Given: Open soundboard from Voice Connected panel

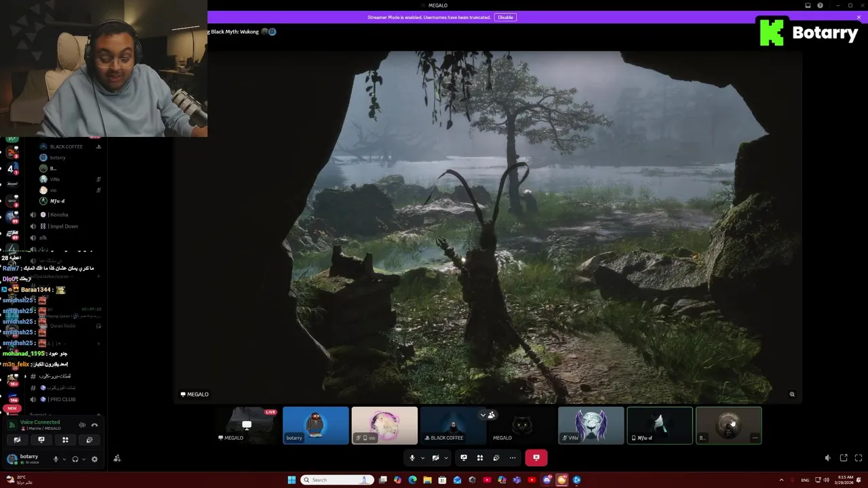Looking at the screenshot, I should (x=90, y=440).
